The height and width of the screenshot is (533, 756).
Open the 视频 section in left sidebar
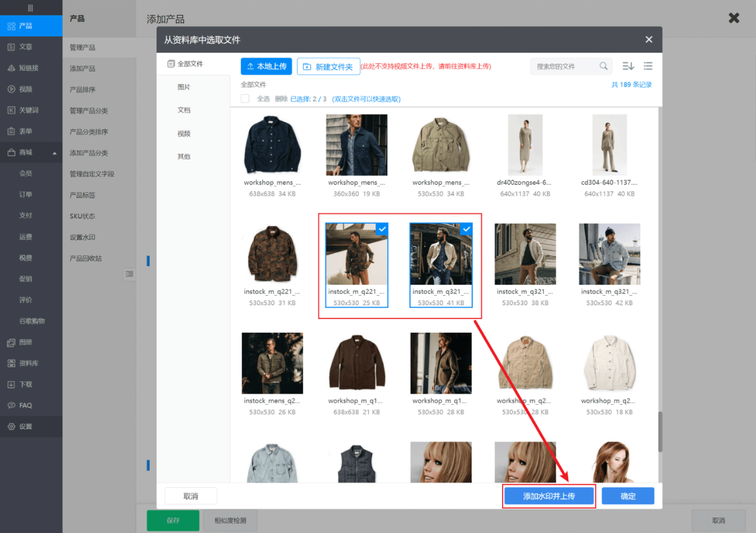25,89
